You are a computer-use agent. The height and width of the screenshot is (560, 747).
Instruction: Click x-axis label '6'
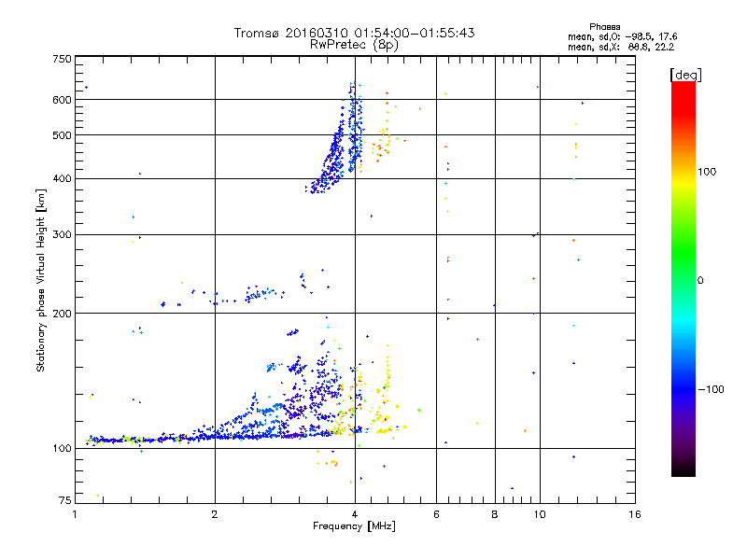(x=436, y=515)
